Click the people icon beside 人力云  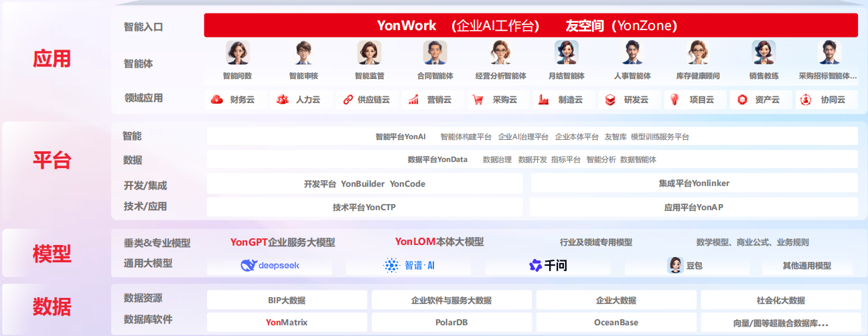(282, 100)
